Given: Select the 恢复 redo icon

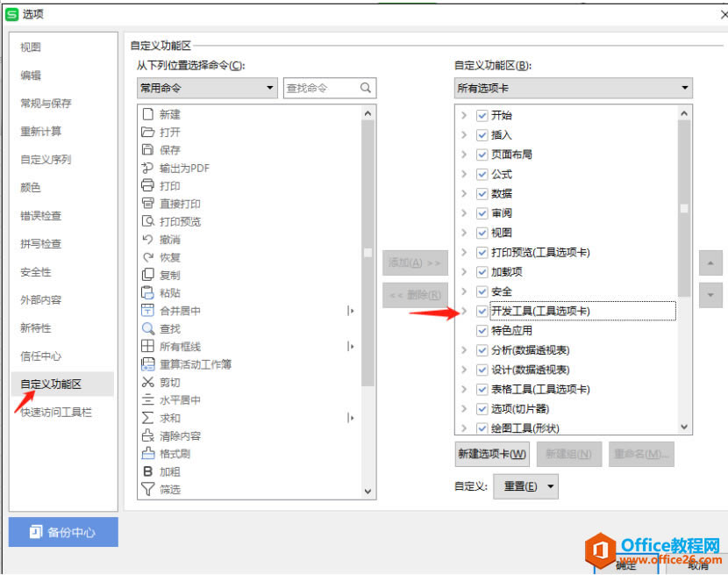Looking at the screenshot, I should [x=147, y=257].
